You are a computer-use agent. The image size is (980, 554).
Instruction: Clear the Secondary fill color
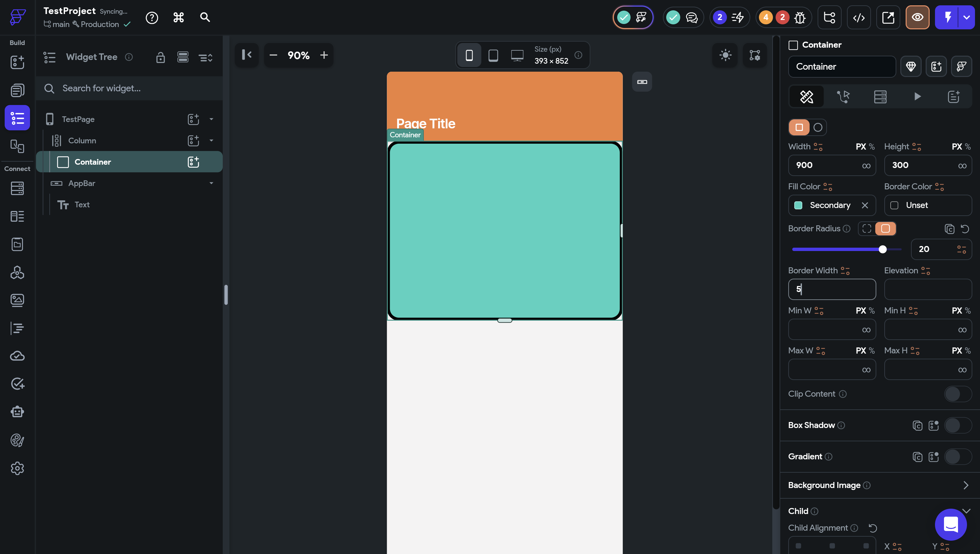(865, 205)
